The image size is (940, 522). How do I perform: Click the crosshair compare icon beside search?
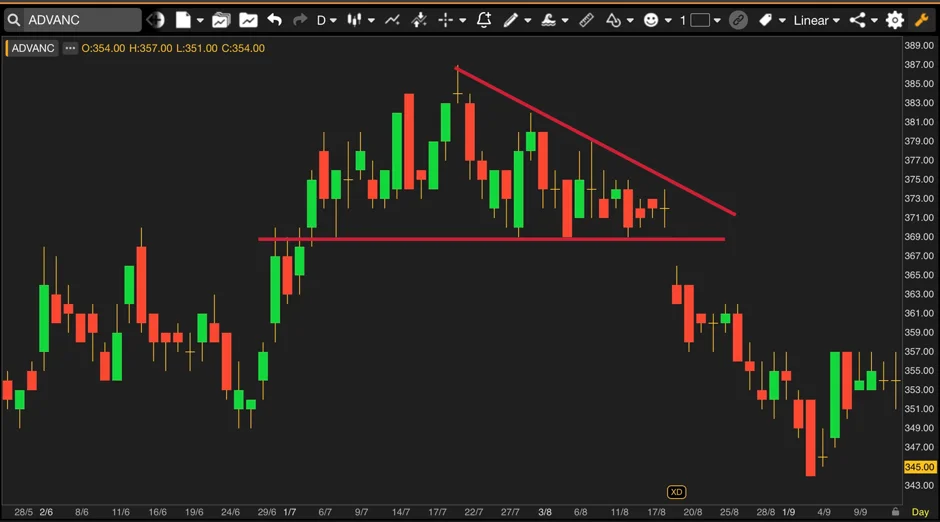pyautogui.click(x=155, y=20)
